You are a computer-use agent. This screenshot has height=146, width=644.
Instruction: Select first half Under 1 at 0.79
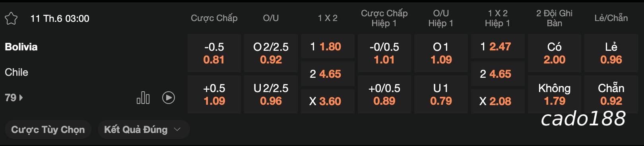coord(441,94)
